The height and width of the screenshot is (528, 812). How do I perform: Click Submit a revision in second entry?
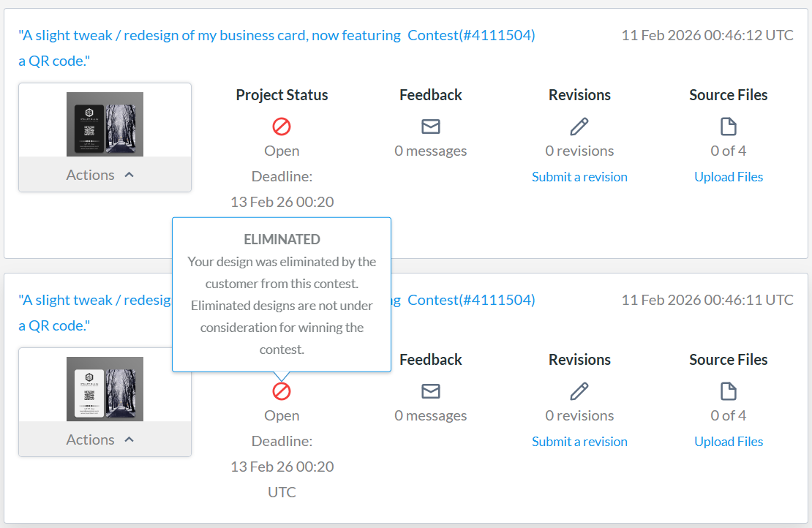(x=579, y=442)
